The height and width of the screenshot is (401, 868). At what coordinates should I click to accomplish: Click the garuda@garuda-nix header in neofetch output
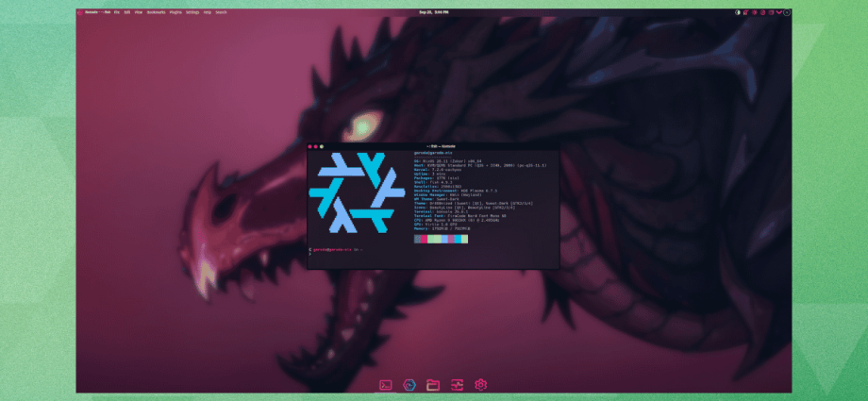pos(433,153)
